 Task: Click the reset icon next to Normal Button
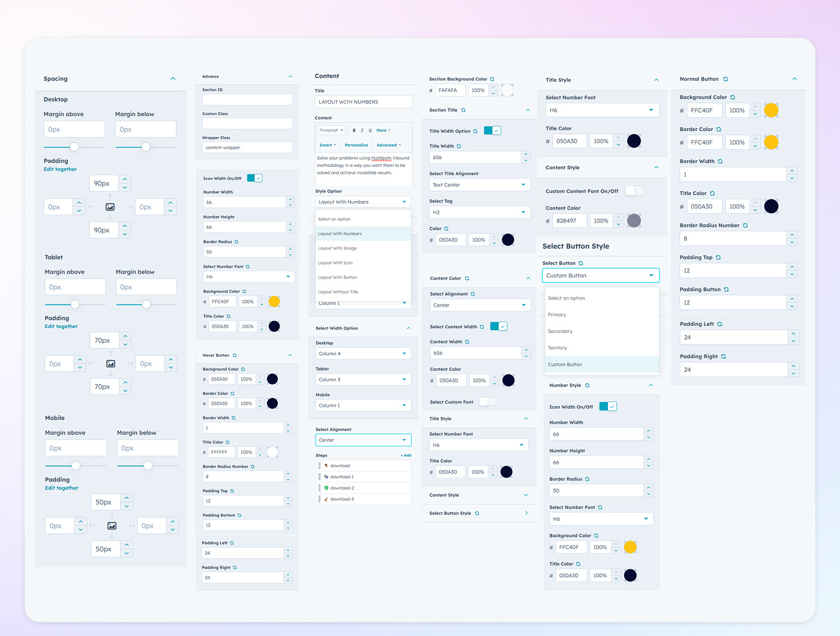coord(725,79)
